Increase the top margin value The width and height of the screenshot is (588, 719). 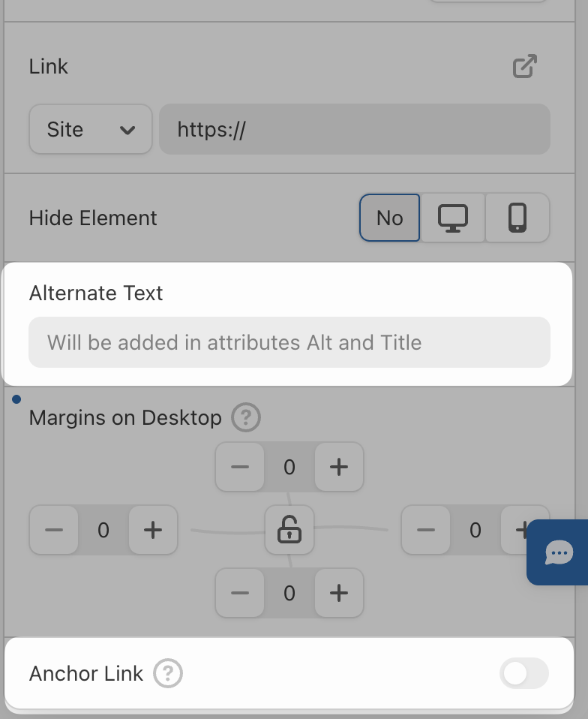pos(339,467)
